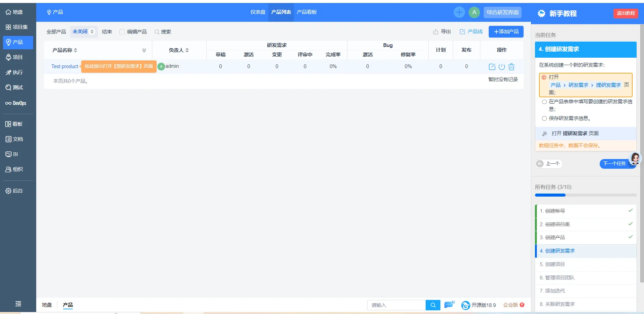The height and width of the screenshot is (314, 644).
Task: Sort by 产品名称 column
Action: click(x=65, y=50)
